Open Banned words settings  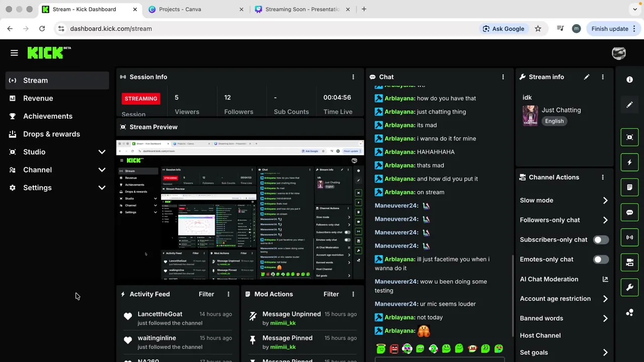[x=564, y=318]
